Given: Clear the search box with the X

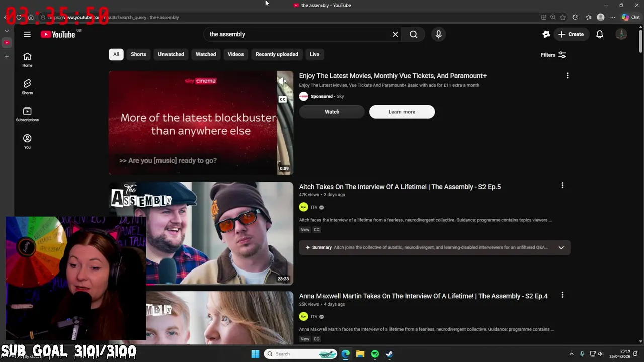Looking at the screenshot, I should [395, 34].
